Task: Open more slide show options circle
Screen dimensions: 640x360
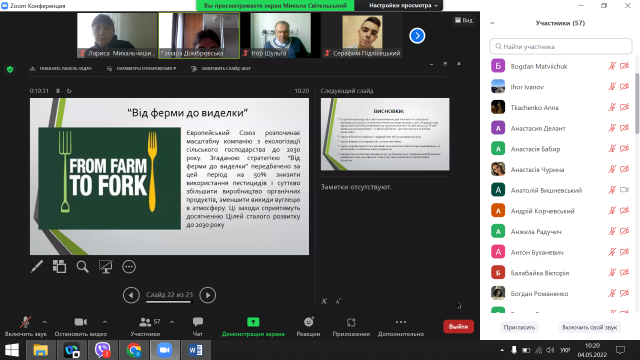Action: [x=129, y=267]
